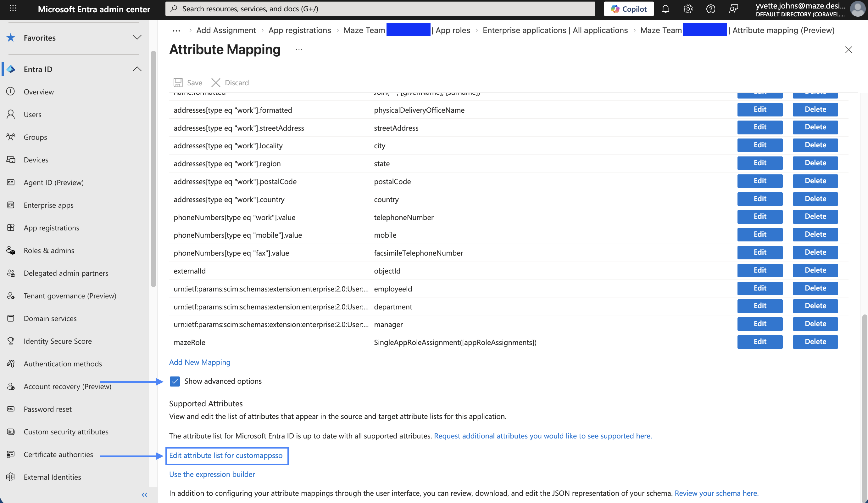Open Account recovery (Preview) in sidebar
This screenshot has height=503, width=868.
68,387
